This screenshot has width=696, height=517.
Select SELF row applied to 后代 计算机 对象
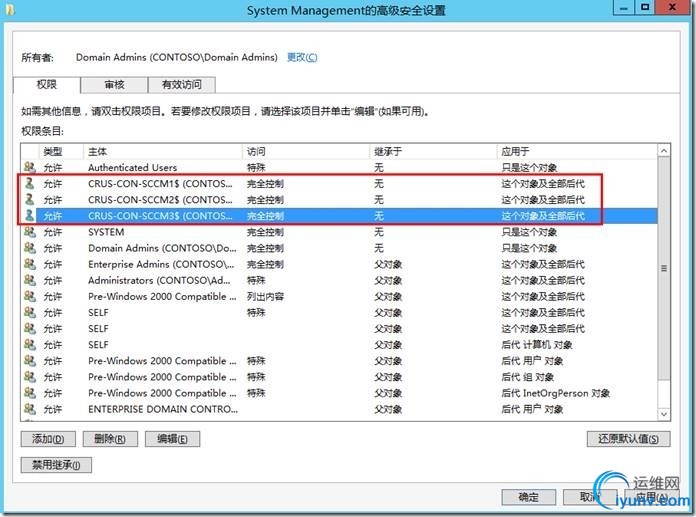340,344
